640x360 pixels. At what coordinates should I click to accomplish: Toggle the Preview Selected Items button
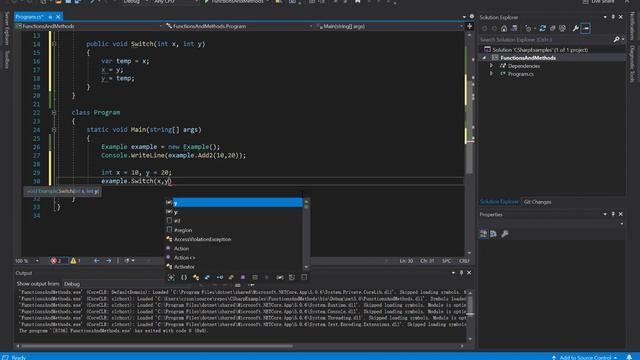click(x=586, y=29)
